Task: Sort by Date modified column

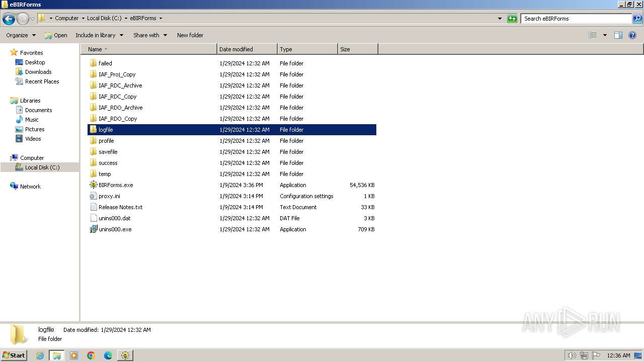Action: pos(247,49)
